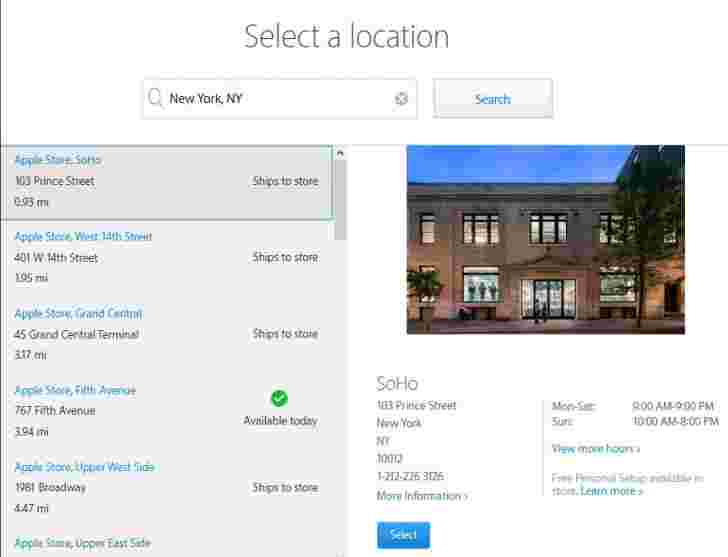Click the Mon-Sat hours entry

[634, 406]
